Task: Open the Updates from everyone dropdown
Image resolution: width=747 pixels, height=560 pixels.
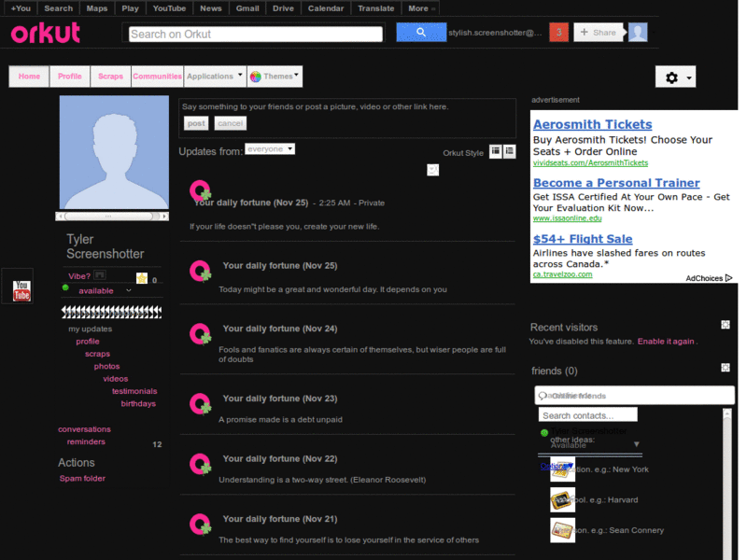Action: click(270, 149)
